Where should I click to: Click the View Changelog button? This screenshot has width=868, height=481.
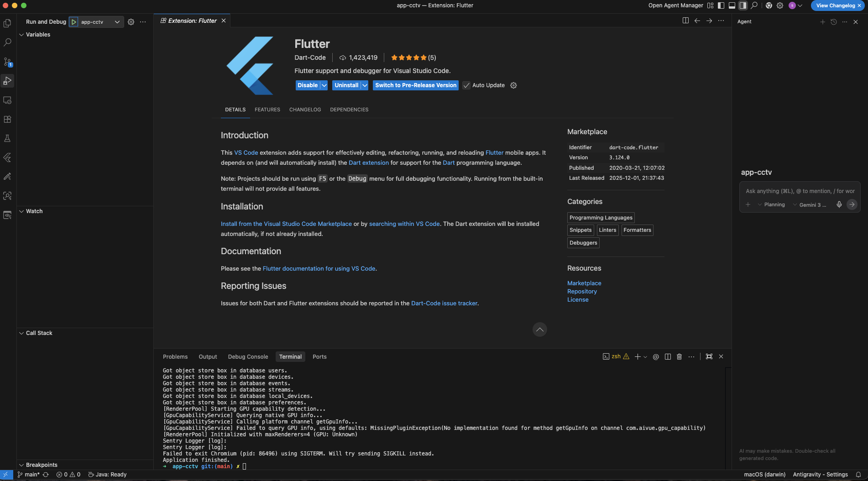[836, 5]
